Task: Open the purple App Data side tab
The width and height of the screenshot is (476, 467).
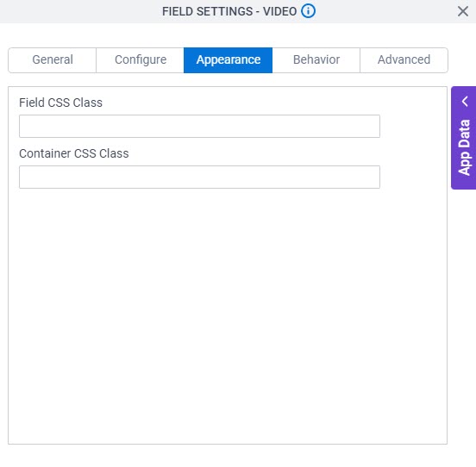Action: point(464,138)
